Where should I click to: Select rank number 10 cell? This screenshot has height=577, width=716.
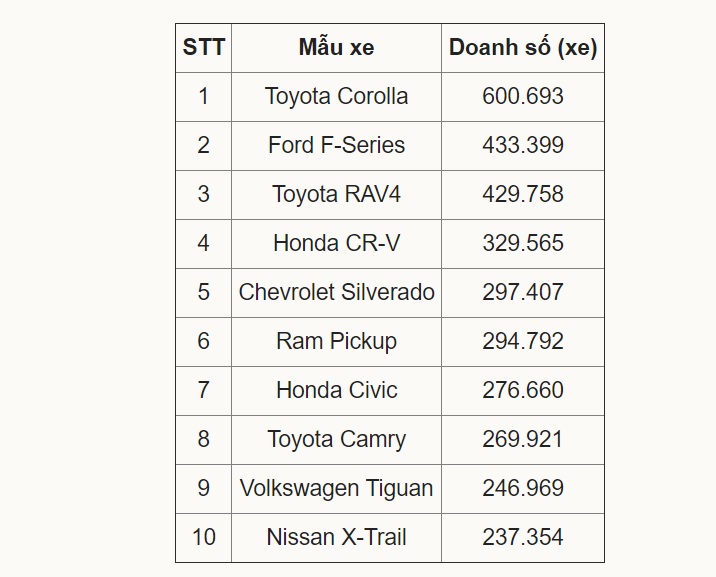(x=203, y=537)
